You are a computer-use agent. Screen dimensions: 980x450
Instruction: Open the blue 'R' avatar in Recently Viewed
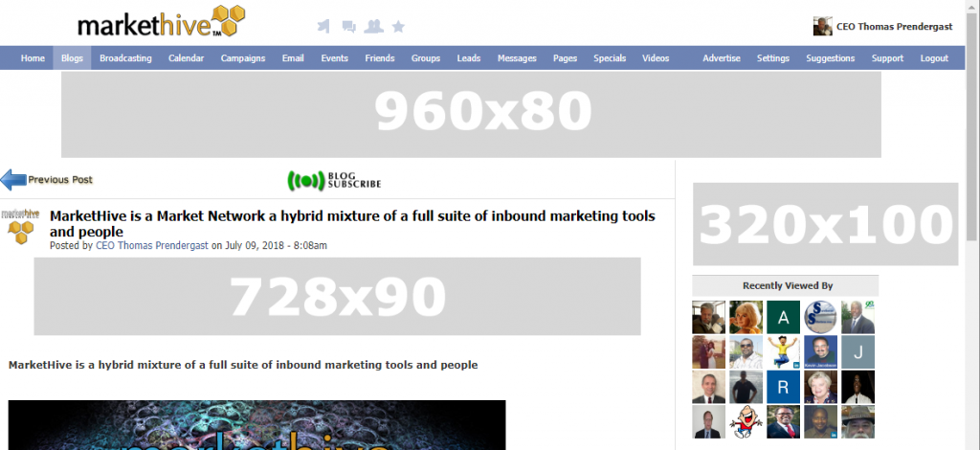pyautogui.click(x=783, y=387)
